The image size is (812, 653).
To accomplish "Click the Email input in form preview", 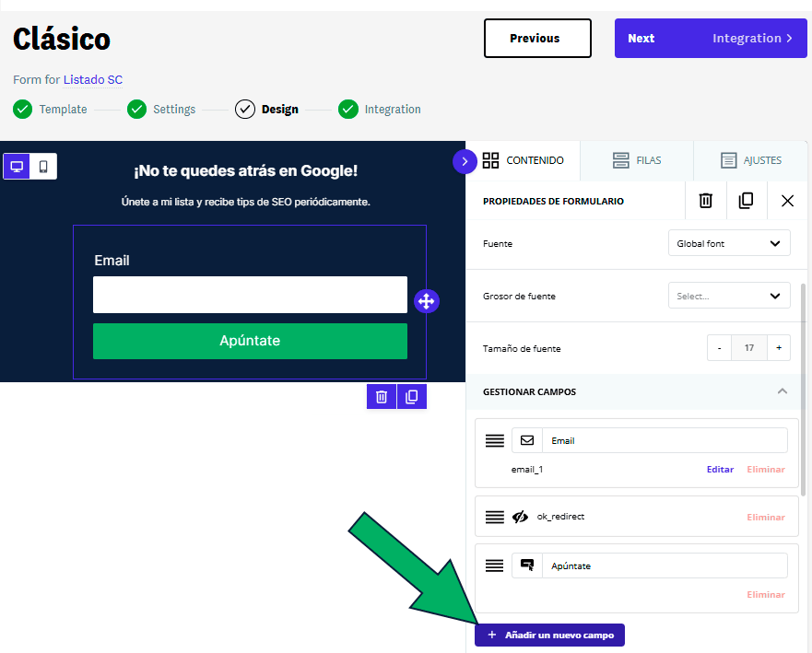I will pyautogui.click(x=250, y=295).
